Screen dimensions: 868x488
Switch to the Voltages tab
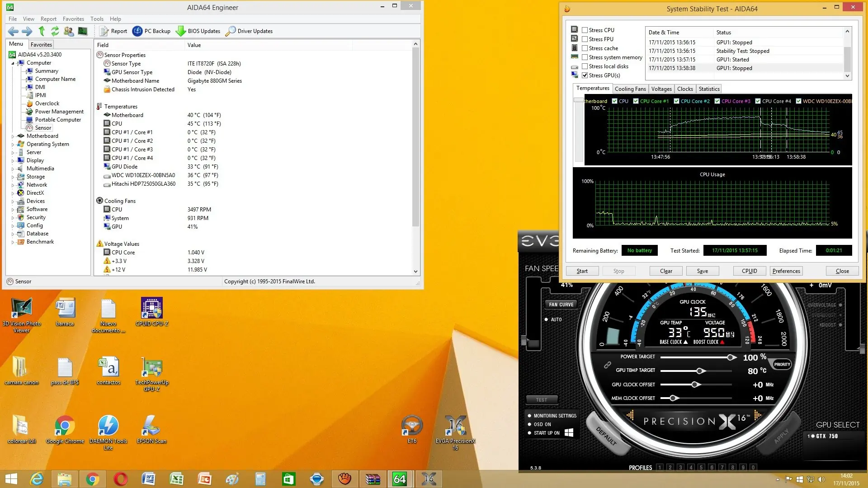[x=661, y=89]
